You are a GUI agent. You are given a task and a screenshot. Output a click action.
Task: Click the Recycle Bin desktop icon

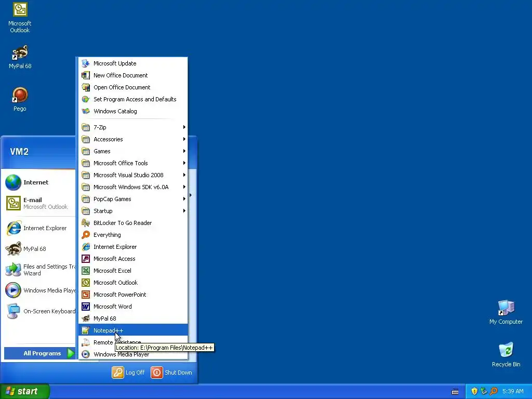[x=506, y=355]
